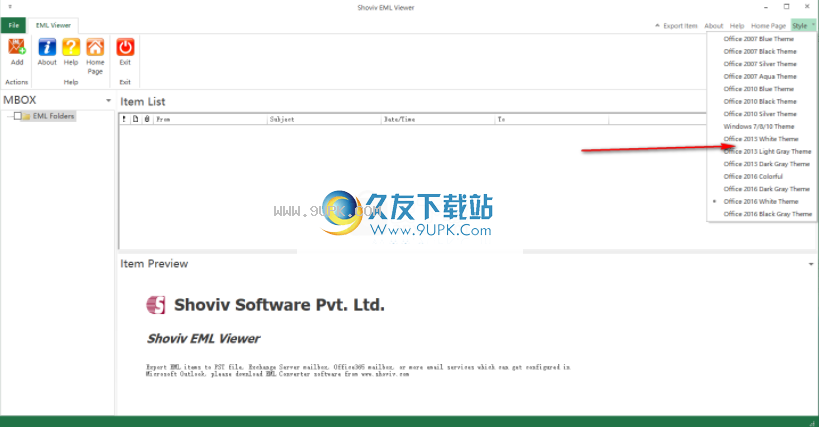The width and height of the screenshot is (820, 427).
Task: Click the Help link in top-right bar
Action: click(737, 26)
